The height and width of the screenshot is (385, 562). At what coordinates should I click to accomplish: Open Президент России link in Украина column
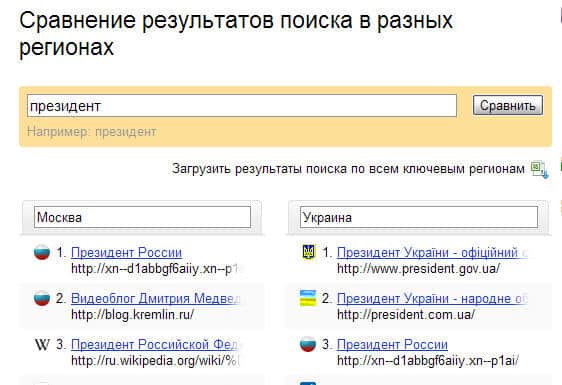click(x=392, y=344)
